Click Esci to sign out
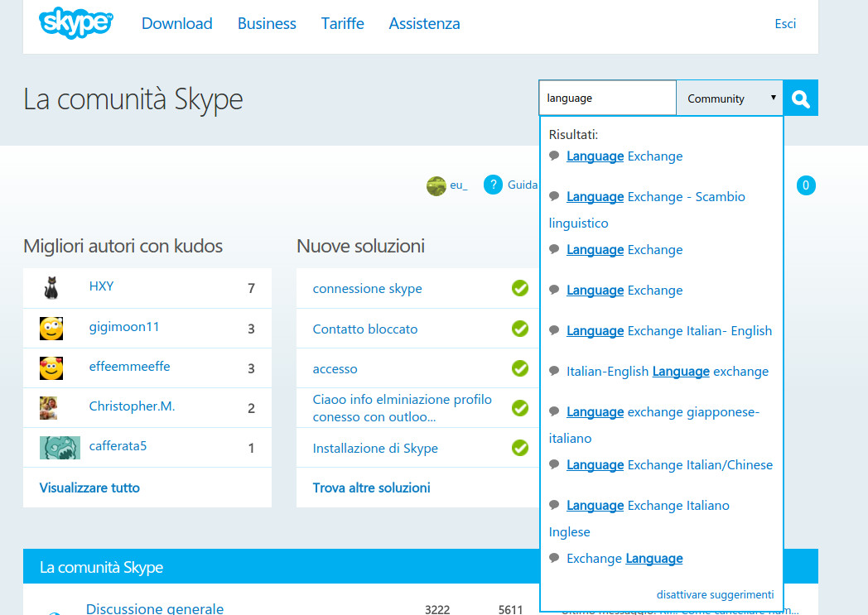 785,24
